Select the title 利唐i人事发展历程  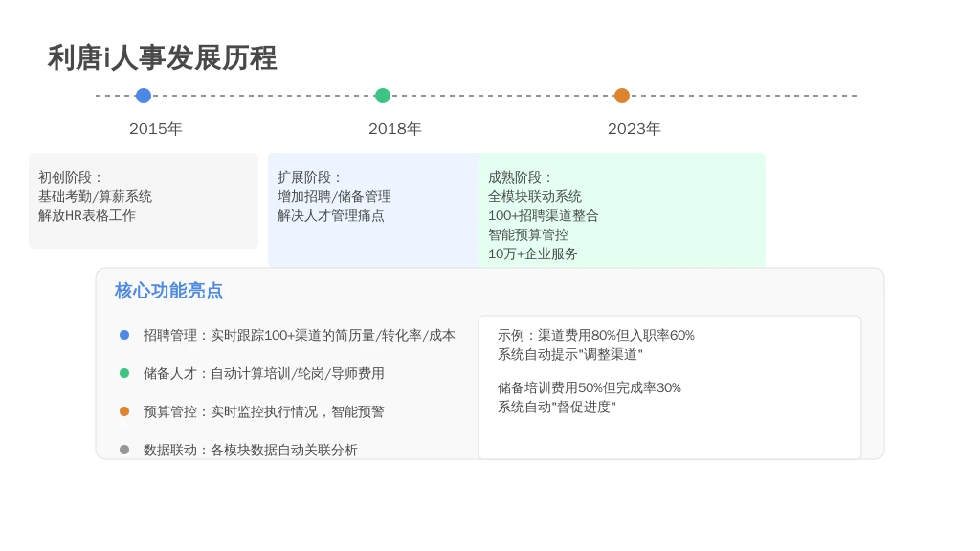click(x=162, y=58)
